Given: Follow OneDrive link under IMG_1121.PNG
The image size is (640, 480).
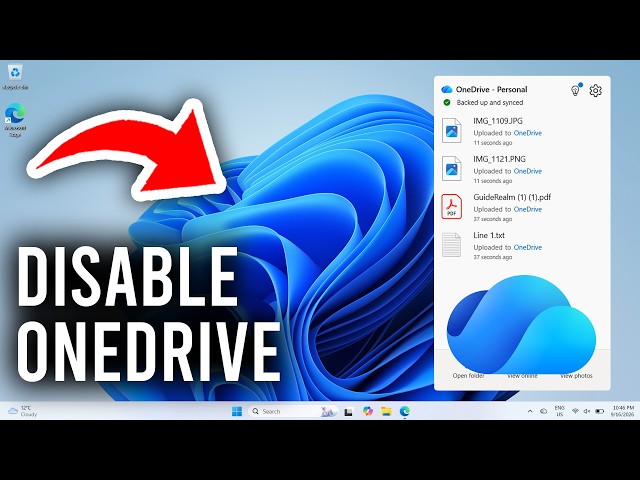Looking at the screenshot, I should 528,171.
